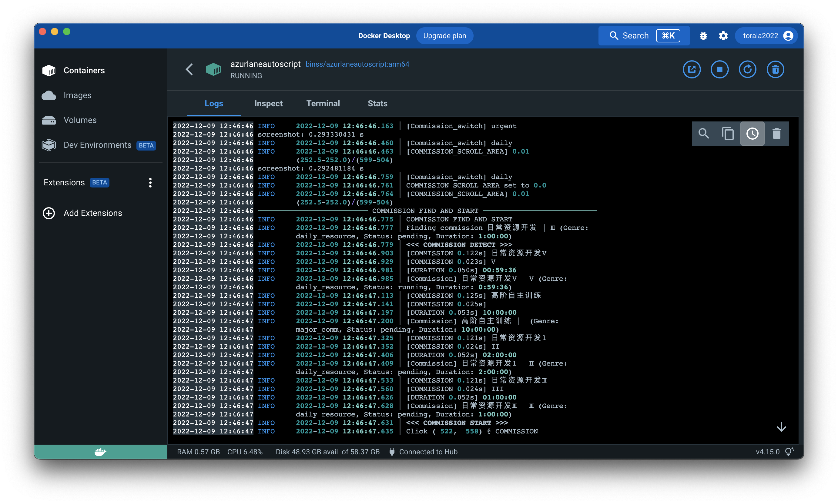Open the troubleshoot bug icon
Viewport: 838px width, 504px height.
(703, 36)
